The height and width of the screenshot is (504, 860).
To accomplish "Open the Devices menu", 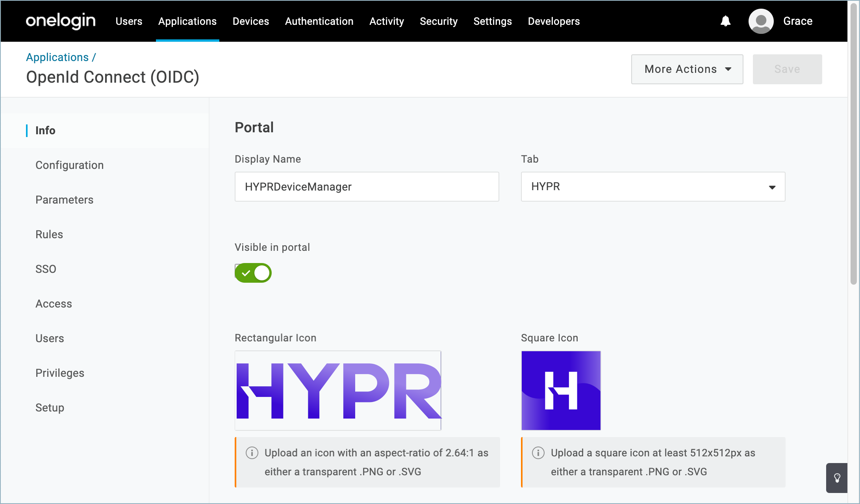I will click(x=251, y=21).
